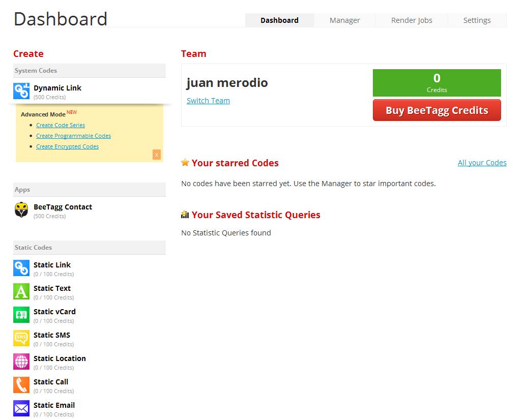Select the Dynamic Link title
This screenshot has width=526, height=420.
pos(57,88)
